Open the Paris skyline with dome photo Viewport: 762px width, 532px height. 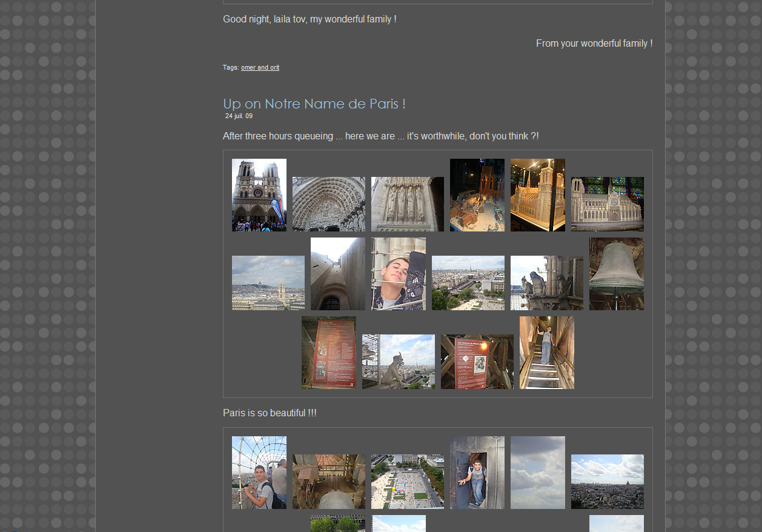607,482
